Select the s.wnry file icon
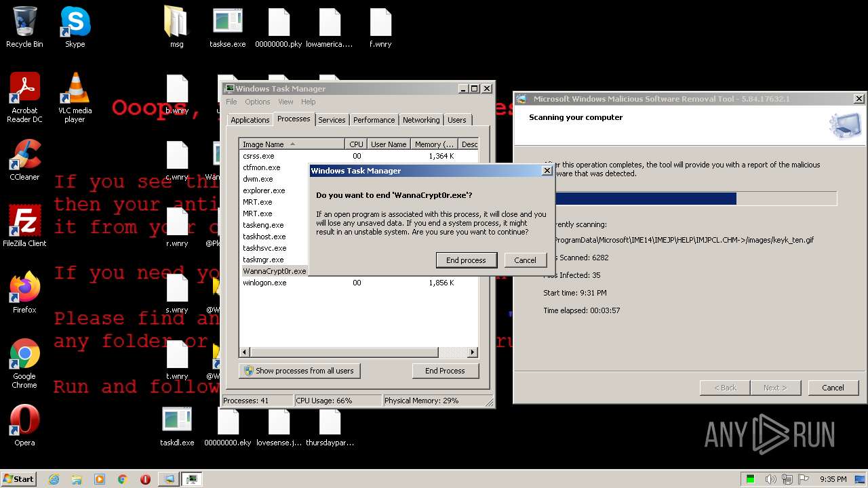 (177, 293)
